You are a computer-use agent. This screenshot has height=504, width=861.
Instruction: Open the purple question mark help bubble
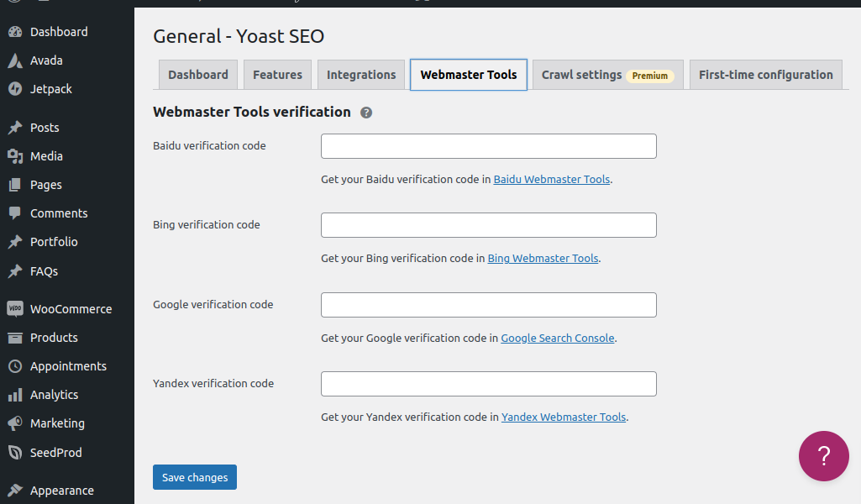(x=823, y=456)
